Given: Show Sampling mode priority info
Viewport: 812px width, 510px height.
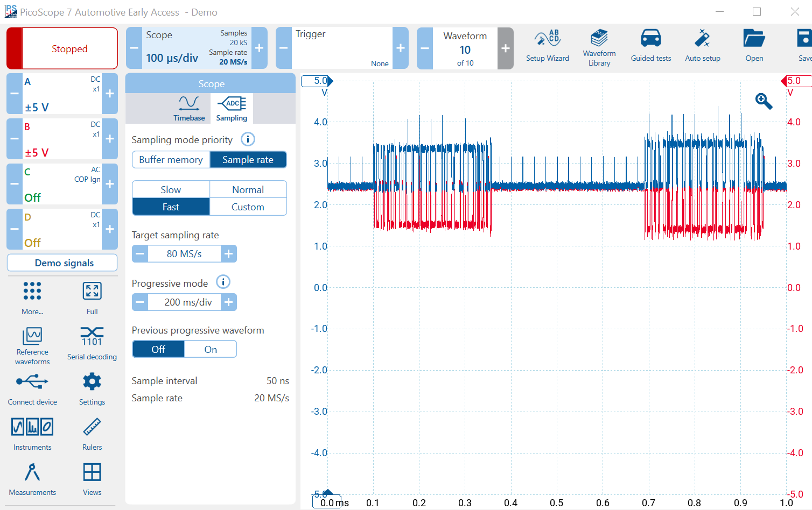Looking at the screenshot, I should click(248, 139).
